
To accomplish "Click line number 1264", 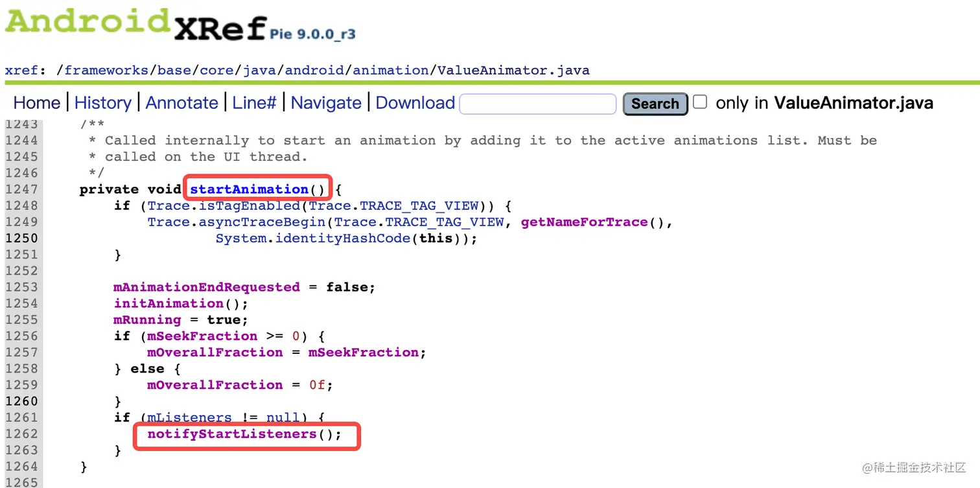I will coord(21,467).
